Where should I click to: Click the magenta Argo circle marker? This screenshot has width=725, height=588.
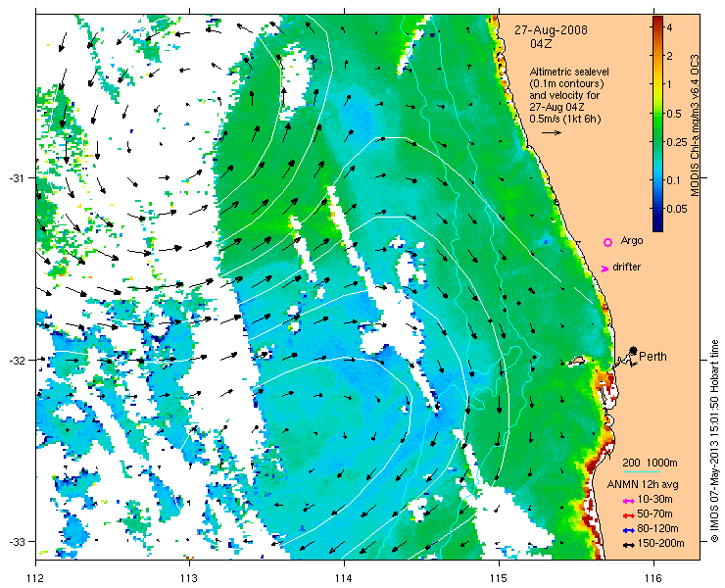[608, 242]
